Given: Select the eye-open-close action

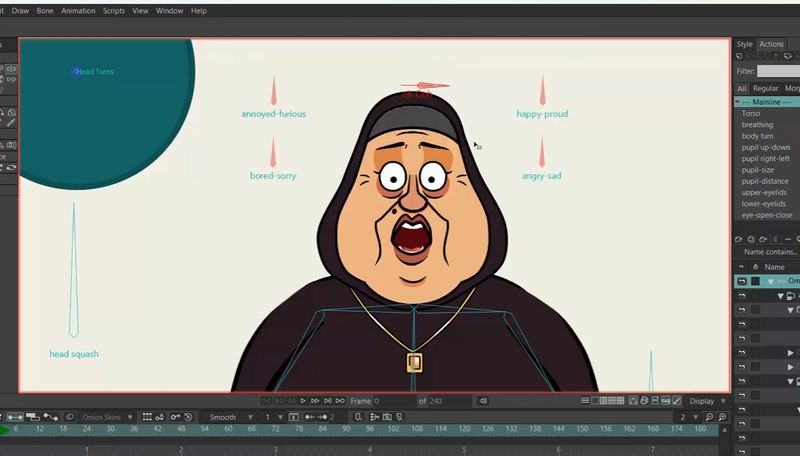Looking at the screenshot, I should [x=767, y=215].
